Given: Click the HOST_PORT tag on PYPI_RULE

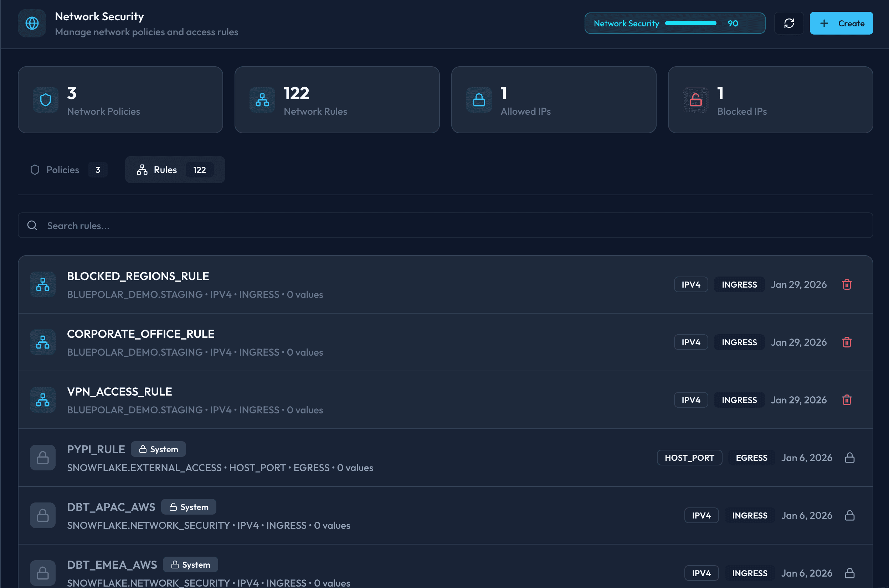Looking at the screenshot, I should pos(689,458).
